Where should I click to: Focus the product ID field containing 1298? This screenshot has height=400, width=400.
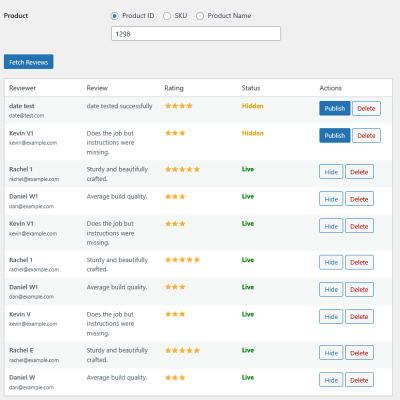pos(196,34)
